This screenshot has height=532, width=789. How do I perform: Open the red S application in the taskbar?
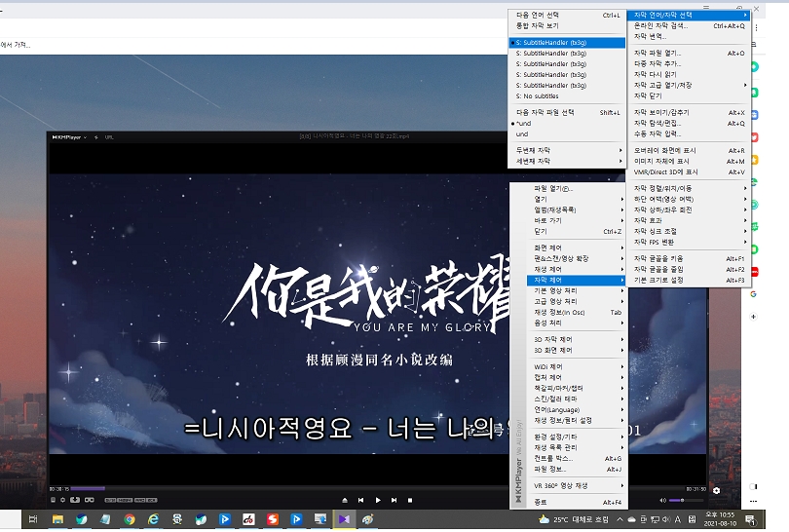[272, 519]
